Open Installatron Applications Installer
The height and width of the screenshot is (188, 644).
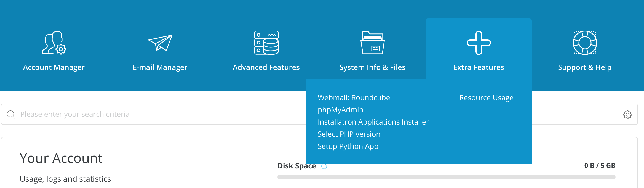(x=373, y=122)
